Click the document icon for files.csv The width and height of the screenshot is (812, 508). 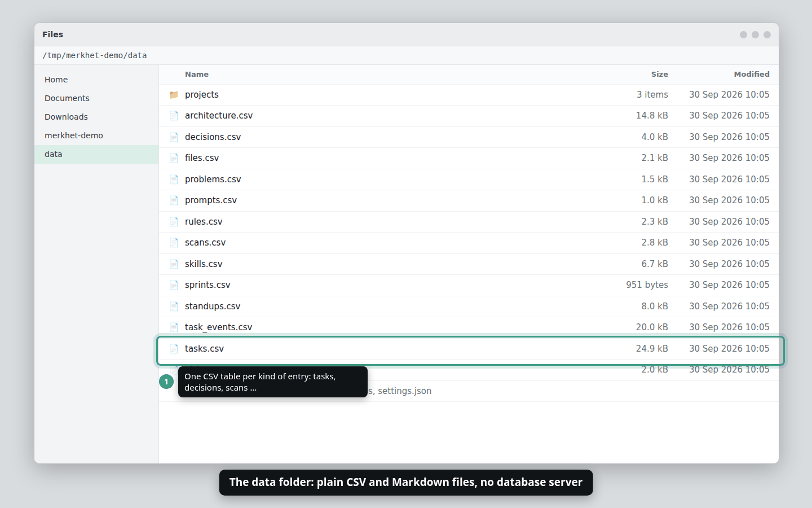(x=174, y=158)
